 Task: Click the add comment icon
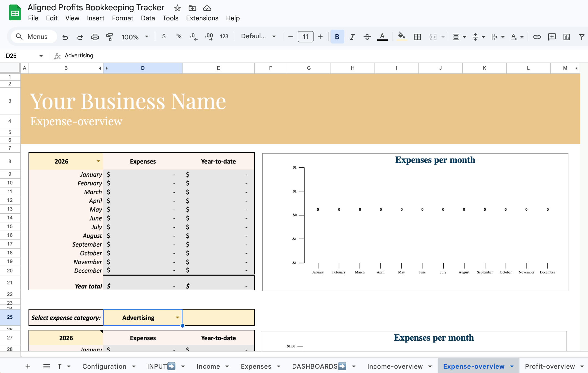click(x=552, y=37)
